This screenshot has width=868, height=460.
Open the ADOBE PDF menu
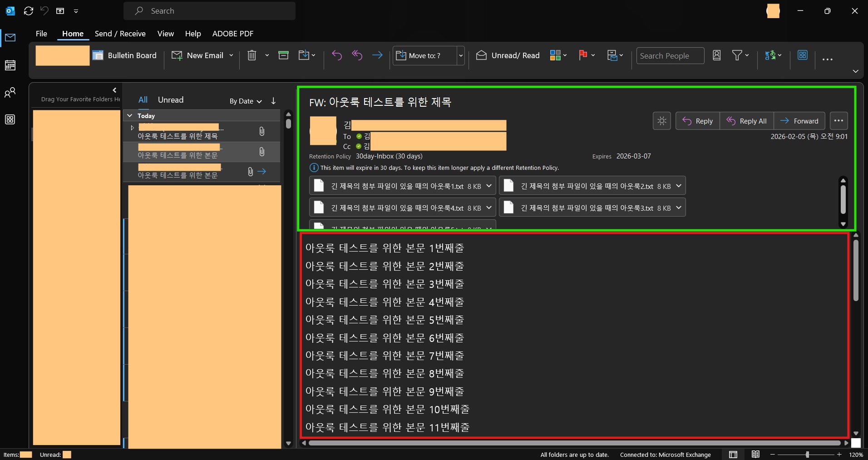coord(232,34)
